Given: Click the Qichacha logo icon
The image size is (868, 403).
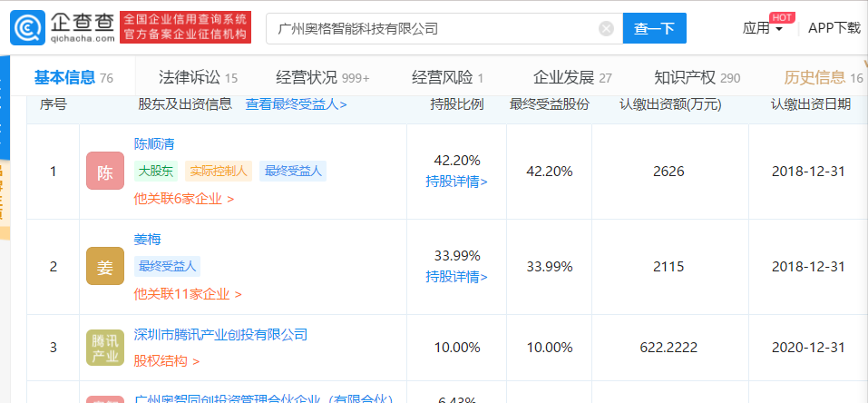Looking at the screenshot, I should (28, 28).
